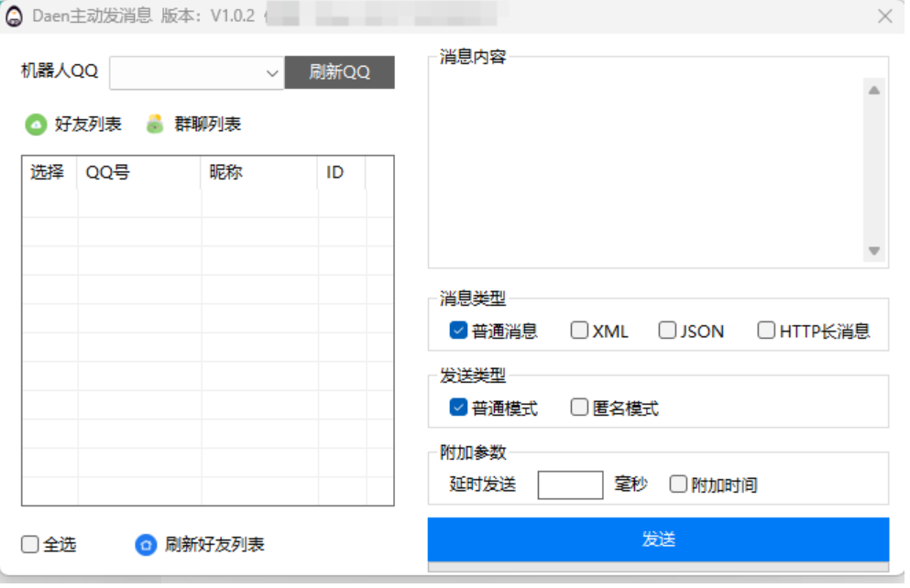Enable 匿名模式 anonymous sending mode
Viewport: 910px width, 588px height.
pyautogui.click(x=578, y=407)
